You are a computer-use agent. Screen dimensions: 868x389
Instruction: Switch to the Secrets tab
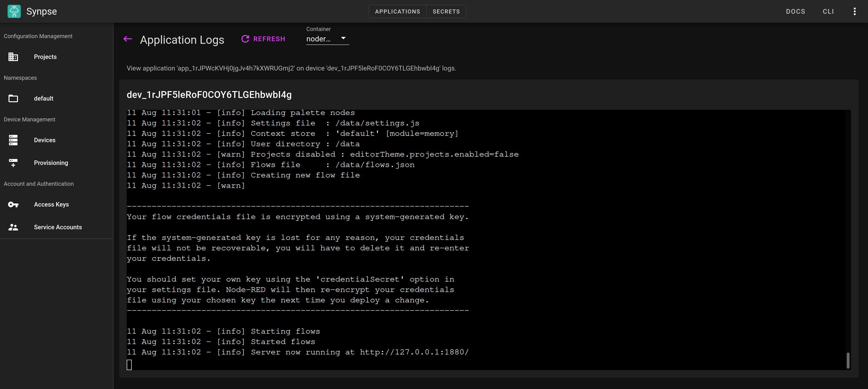tap(446, 11)
